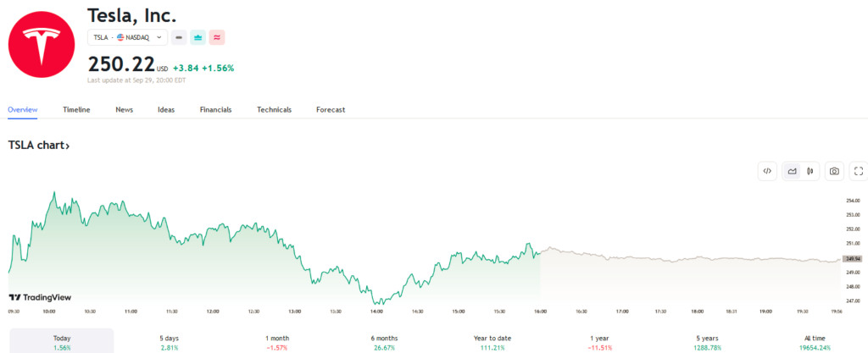Image resolution: width=868 pixels, height=353 pixels.
Task: Open the chart in fullscreen mode
Action: (x=859, y=171)
